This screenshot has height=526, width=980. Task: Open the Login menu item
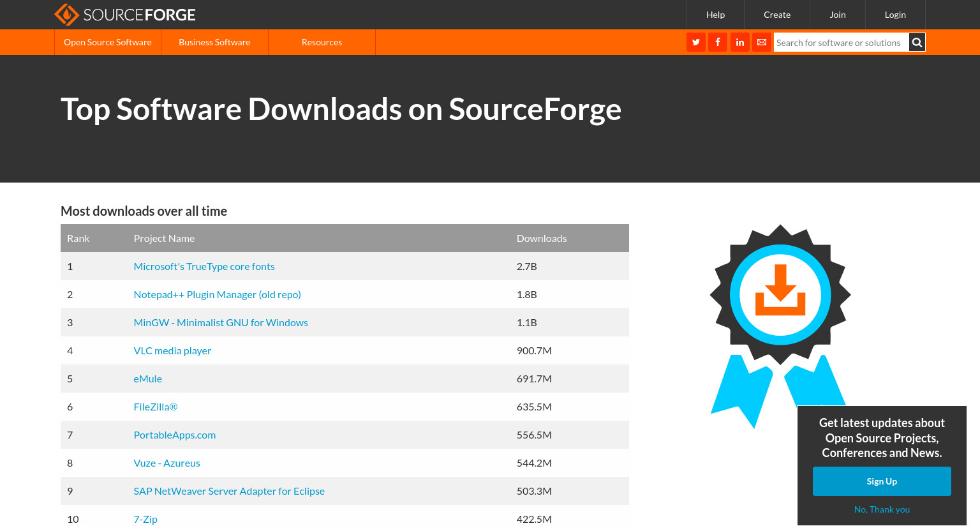[x=895, y=15]
